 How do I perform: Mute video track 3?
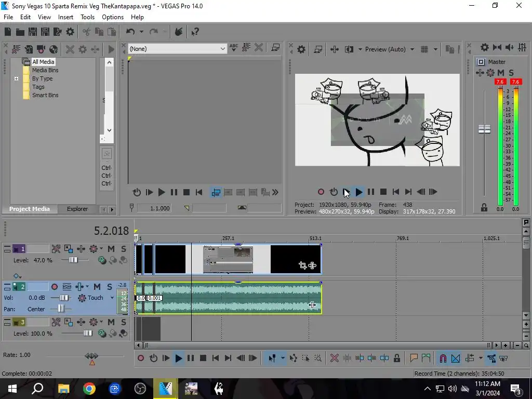point(111,322)
